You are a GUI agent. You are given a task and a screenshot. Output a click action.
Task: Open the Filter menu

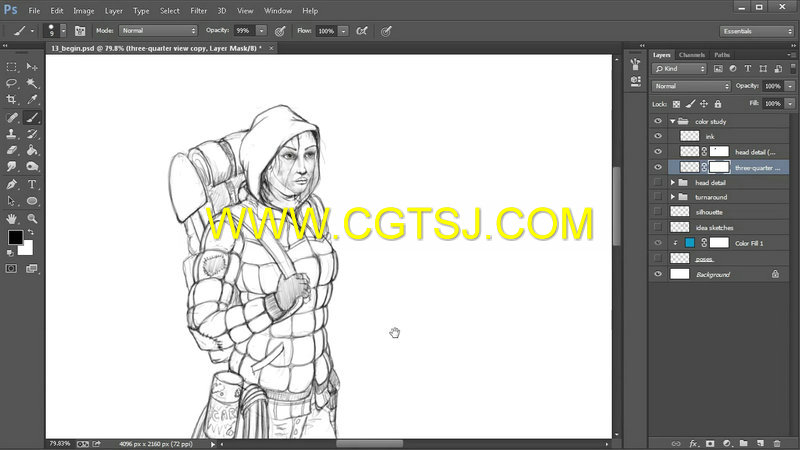click(198, 10)
